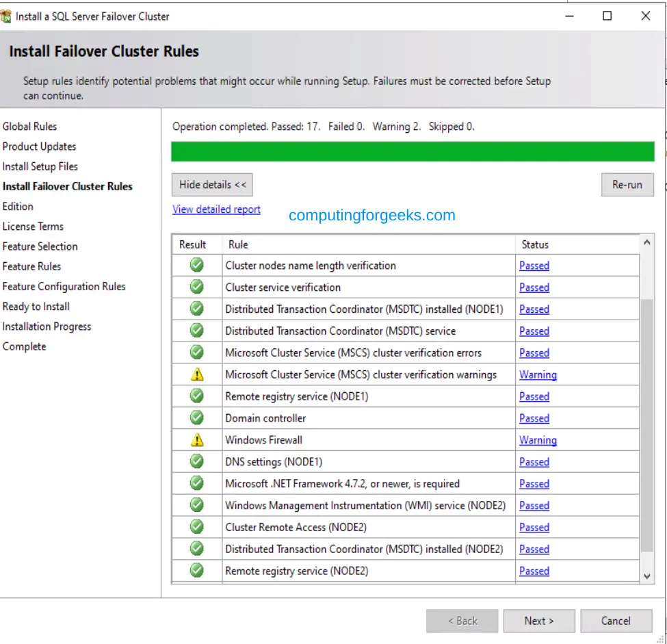Click warning icon for MSCS cluster verification warnings
Image resolution: width=667 pixels, height=644 pixels.
pos(197,374)
